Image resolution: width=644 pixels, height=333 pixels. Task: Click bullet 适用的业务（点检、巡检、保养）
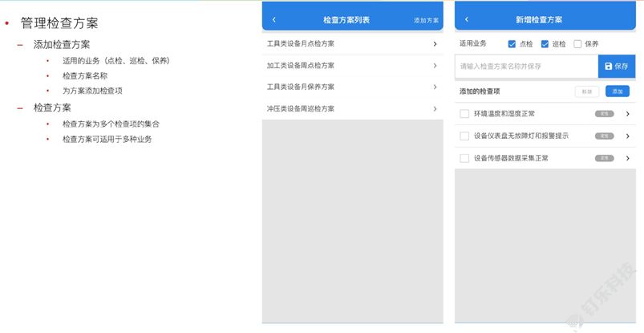coord(116,61)
